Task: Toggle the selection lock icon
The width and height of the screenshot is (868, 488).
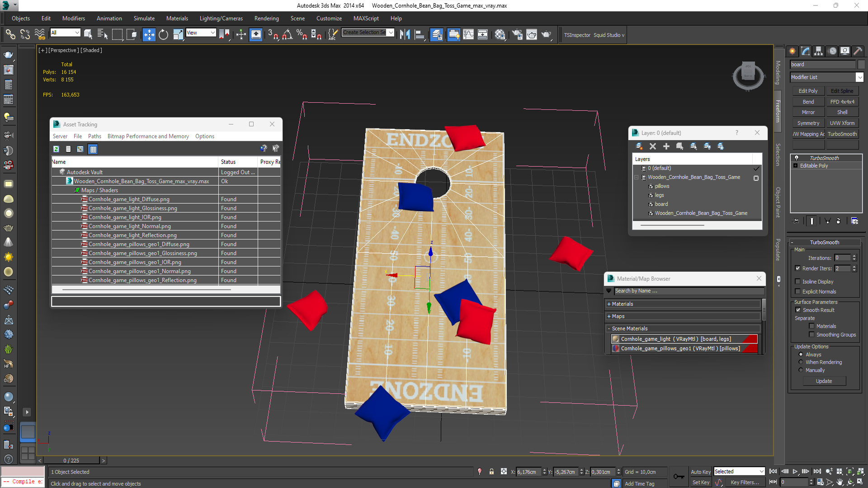Action: 491,472
